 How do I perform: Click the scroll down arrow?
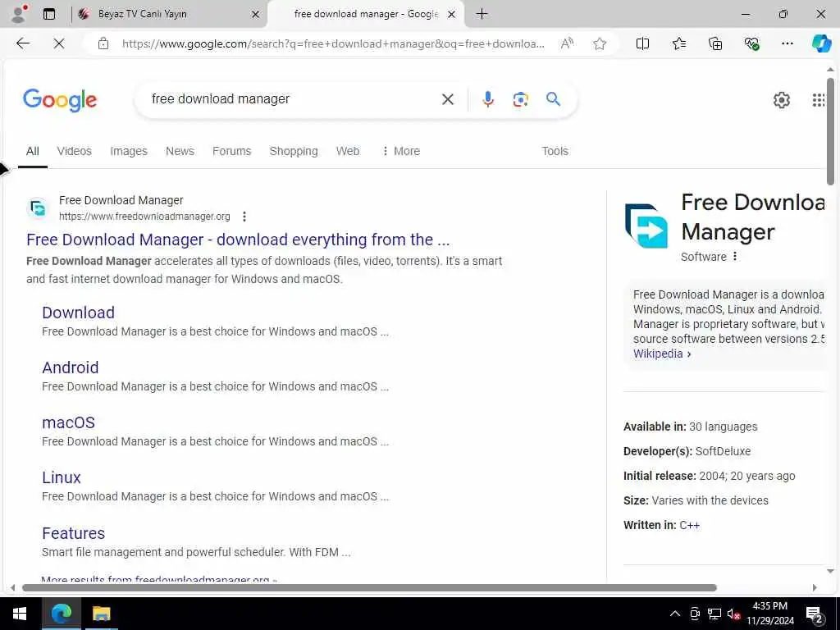830,571
